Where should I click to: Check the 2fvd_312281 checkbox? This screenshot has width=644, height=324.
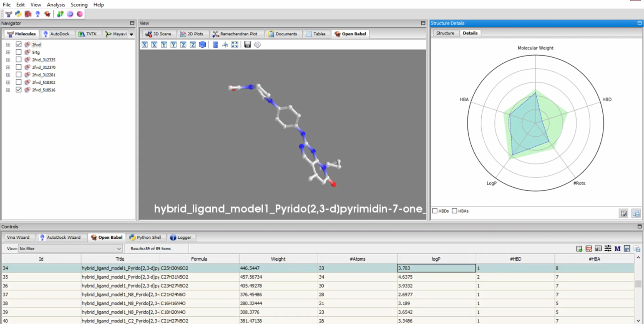pyautogui.click(x=18, y=74)
